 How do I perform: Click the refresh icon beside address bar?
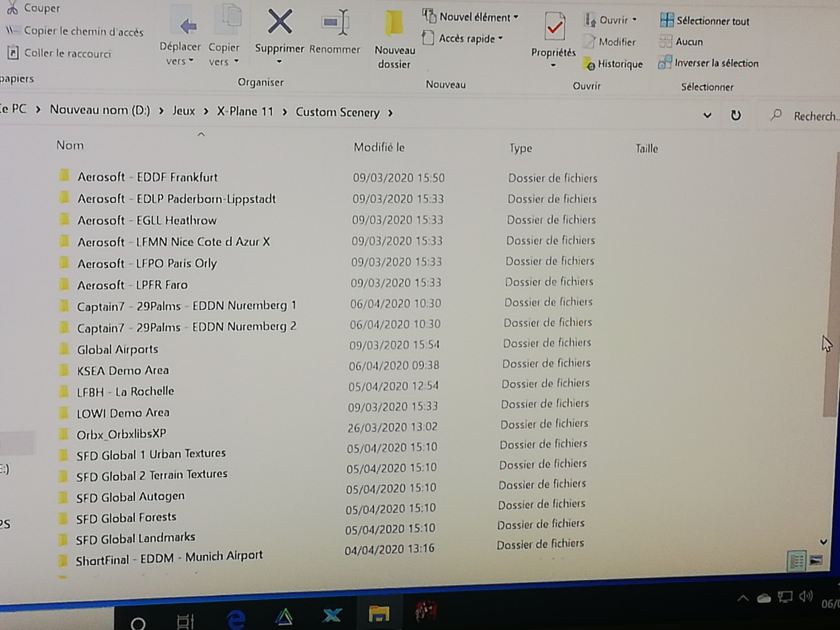point(736,115)
